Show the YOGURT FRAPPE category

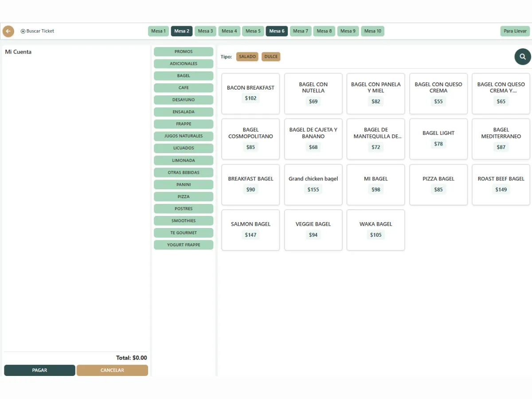coord(184,245)
